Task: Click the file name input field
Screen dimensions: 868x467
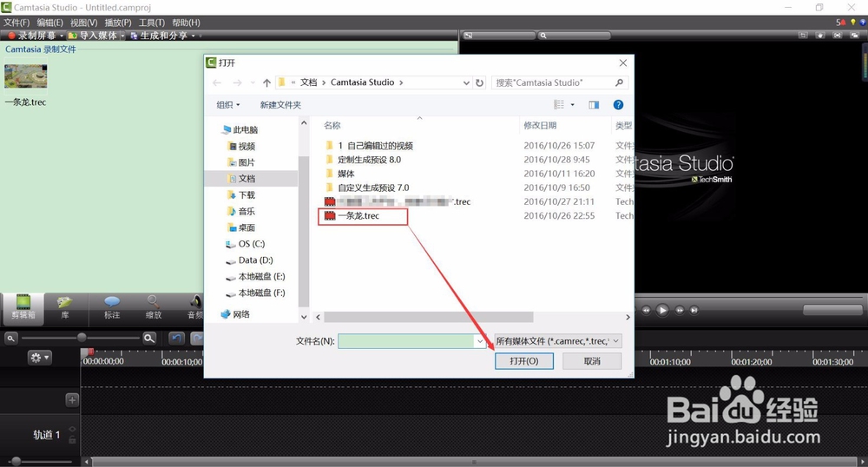Action: pos(405,341)
